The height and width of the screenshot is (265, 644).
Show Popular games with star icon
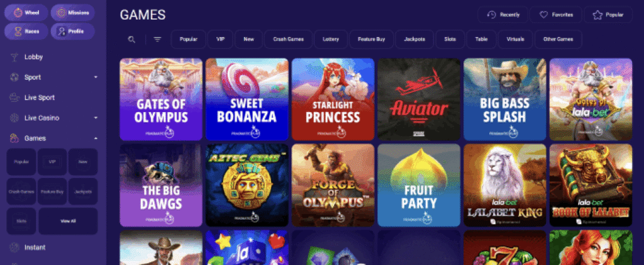(608, 14)
